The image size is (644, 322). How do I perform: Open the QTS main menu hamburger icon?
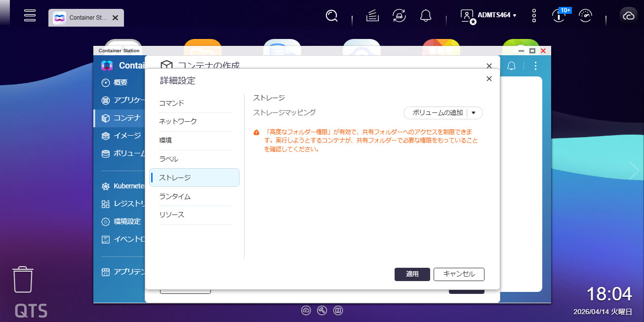30,15
